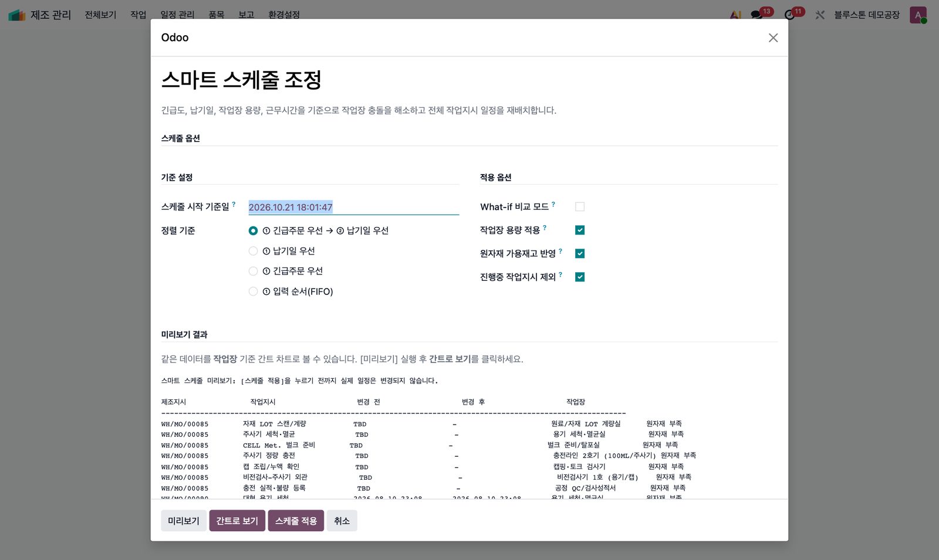Click the 취소 button
This screenshot has height=560, width=939.
(x=342, y=521)
